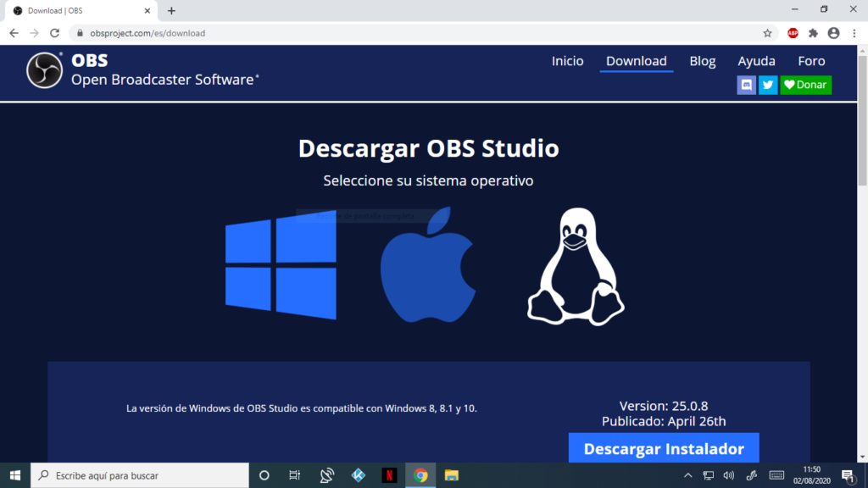Select the Linux penguin logo
Viewport: 868px width, 488px height.
576,267
